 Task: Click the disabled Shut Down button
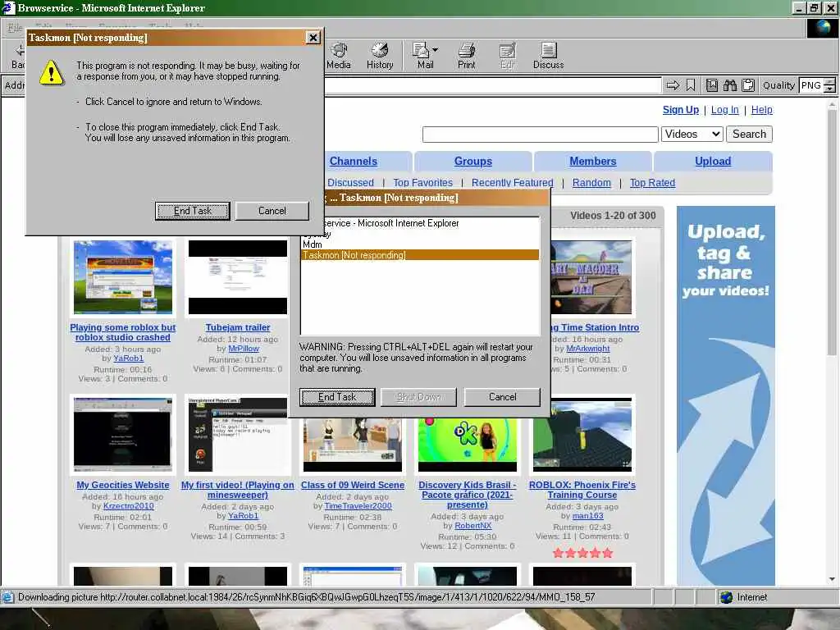tap(418, 397)
